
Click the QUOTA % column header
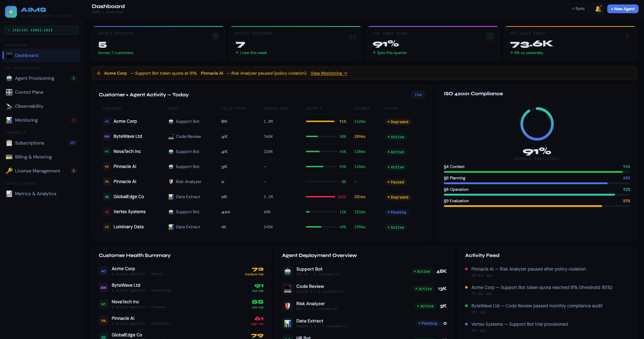click(314, 108)
